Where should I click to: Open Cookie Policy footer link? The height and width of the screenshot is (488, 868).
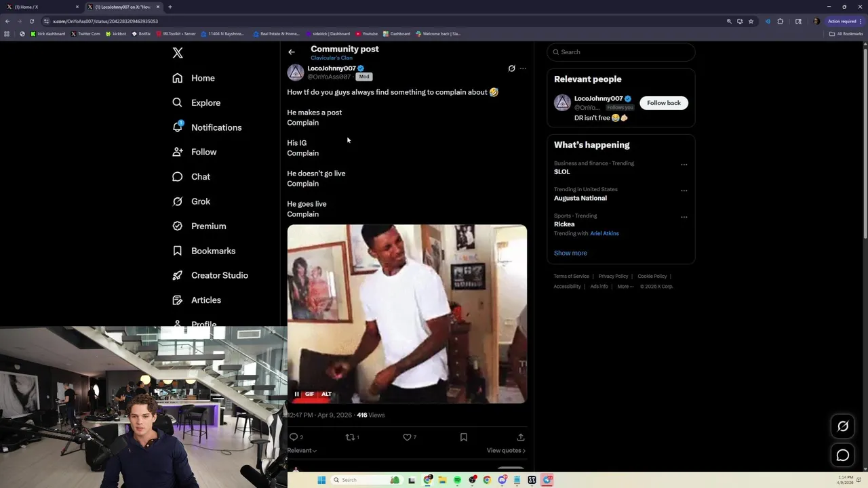point(652,277)
